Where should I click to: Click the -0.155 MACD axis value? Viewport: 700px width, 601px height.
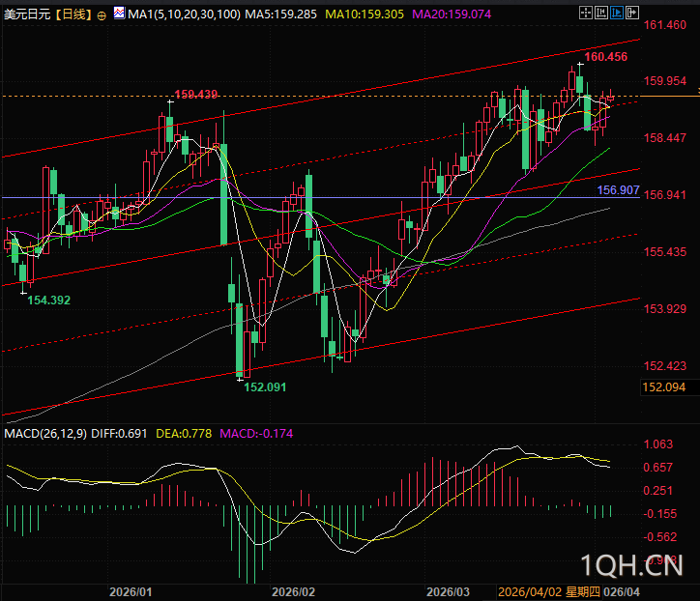pyautogui.click(x=660, y=514)
